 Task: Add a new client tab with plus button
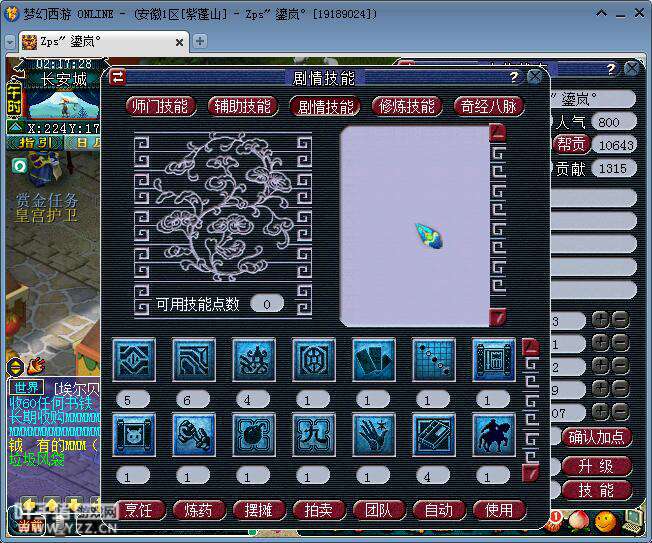tap(200, 42)
